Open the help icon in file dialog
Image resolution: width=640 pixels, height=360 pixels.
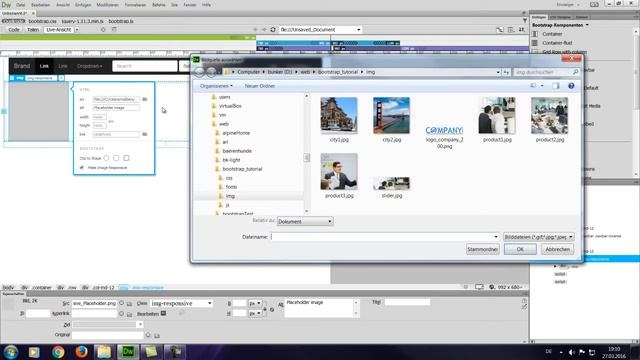[571, 86]
